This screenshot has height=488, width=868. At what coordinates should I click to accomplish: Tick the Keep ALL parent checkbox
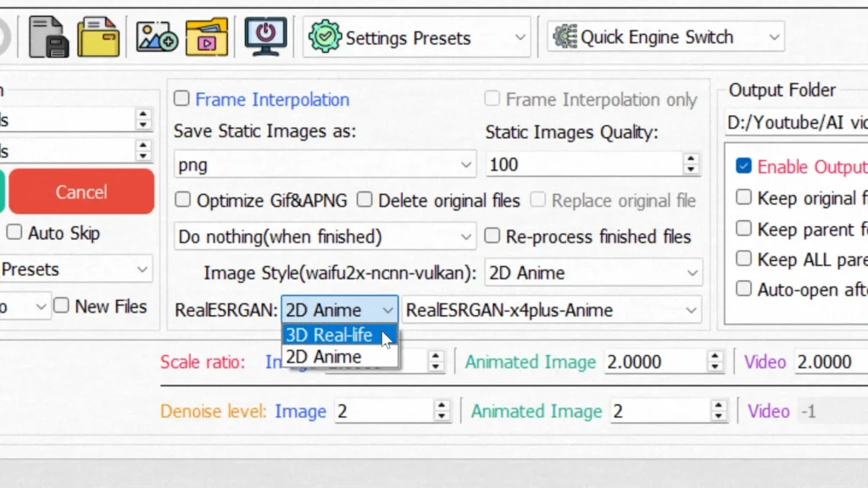click(743, 258)
